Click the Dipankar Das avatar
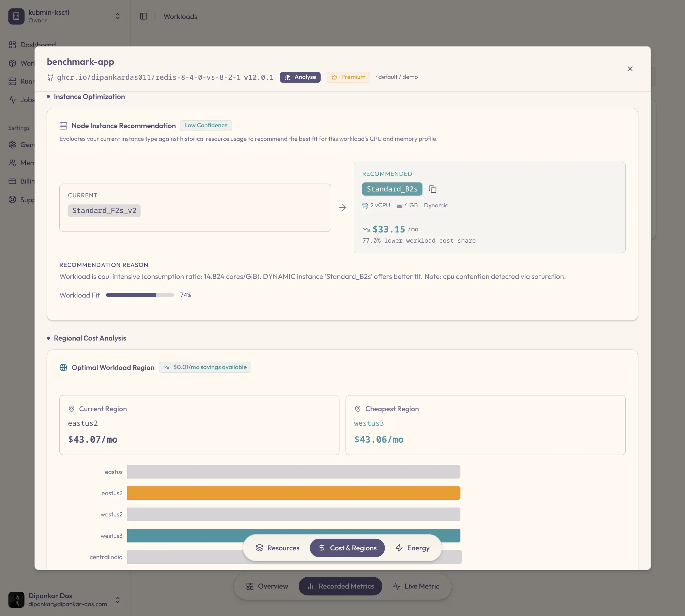685x616 pixels. pos(16,600)
